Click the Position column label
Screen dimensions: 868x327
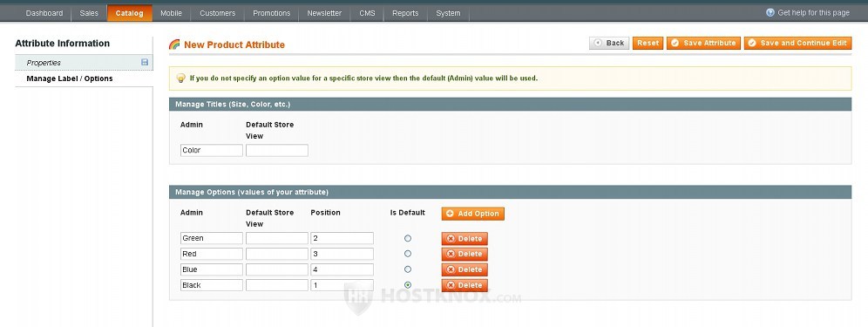click(326, 213)
